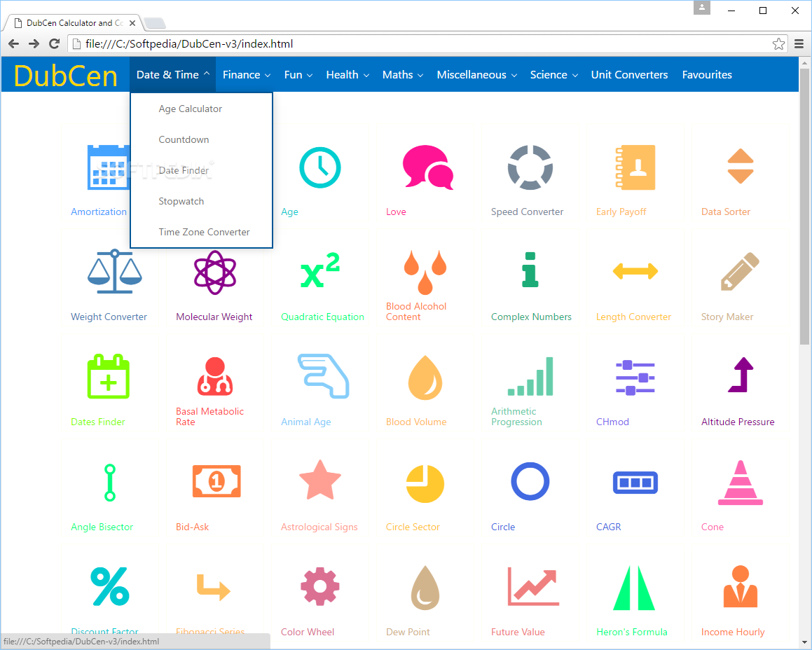The height and width of the screenshot is (650, 812).
Task: Expand the Finance dropdown menu
Action: 247,74
